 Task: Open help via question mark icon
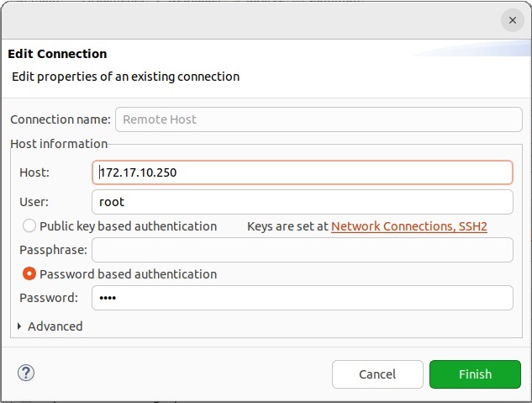click(x=26, y=374)
